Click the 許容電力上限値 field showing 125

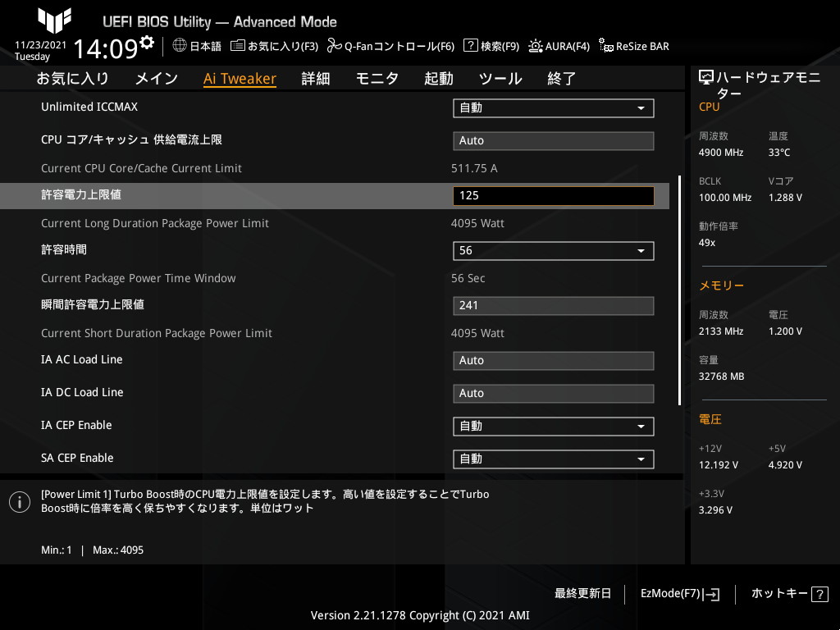tap(554, 196)
